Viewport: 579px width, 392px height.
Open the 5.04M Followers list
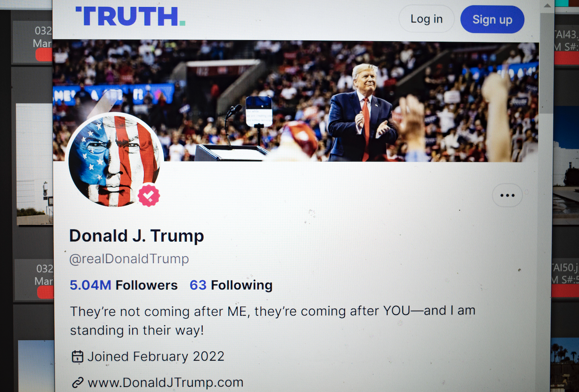tap(124, 285)
